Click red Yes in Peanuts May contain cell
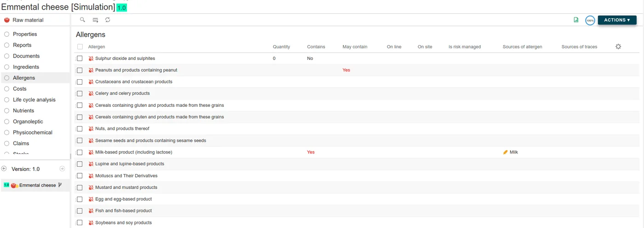The height and width of the screenshot is (228, 644). pos(346,70)
